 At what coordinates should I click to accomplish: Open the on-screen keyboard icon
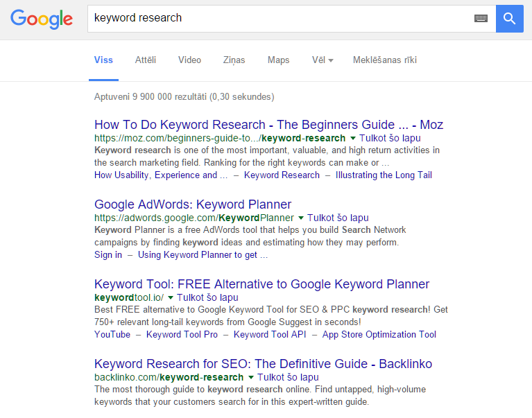tap(481, 18)
